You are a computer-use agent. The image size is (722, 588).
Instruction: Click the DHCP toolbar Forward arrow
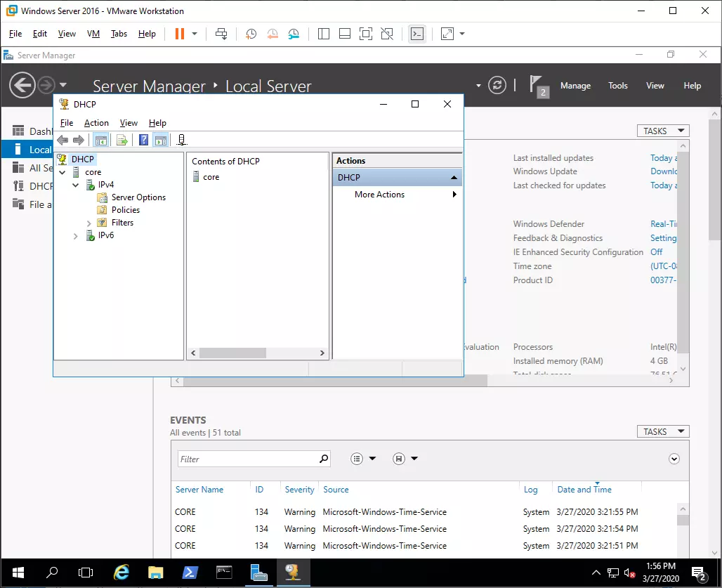[x=79, y=140]
